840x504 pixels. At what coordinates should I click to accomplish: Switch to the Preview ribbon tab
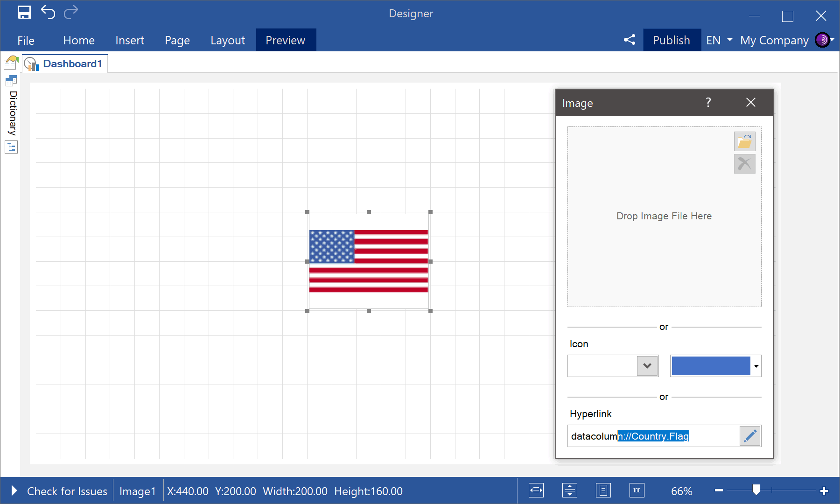(286, 40)
